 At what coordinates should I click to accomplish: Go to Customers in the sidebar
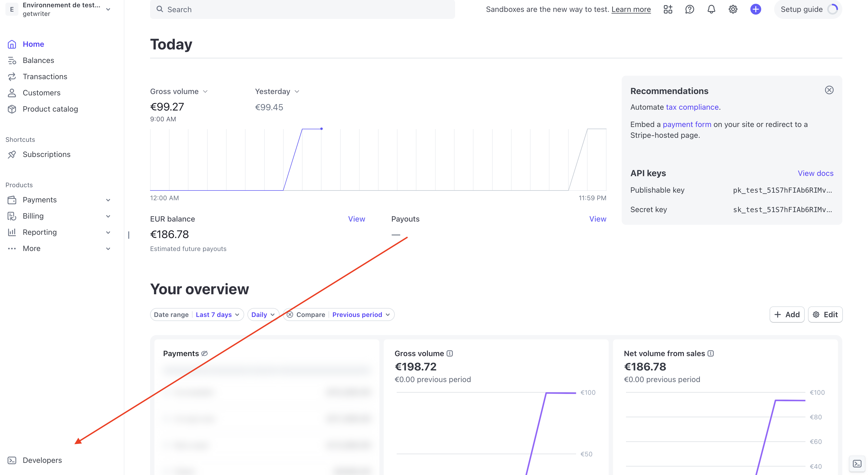coord(41,93)
